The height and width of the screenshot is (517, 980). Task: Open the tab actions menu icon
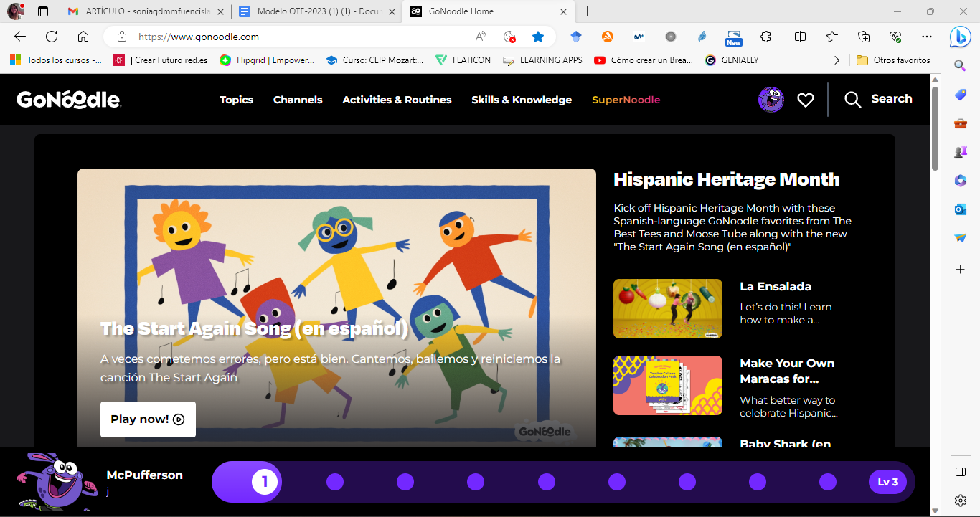click(43, 11)
